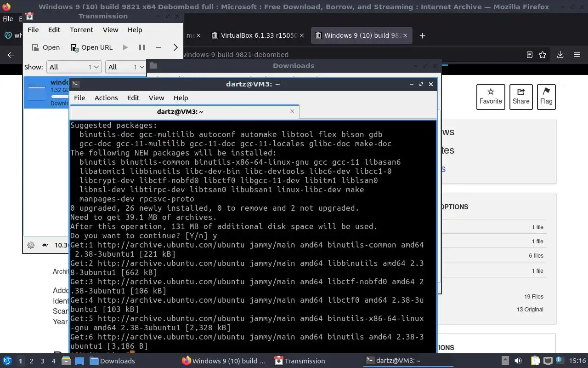Screen dimensions: 588x368
Task: Open the removable media tray icon
Action: point(505,361)
